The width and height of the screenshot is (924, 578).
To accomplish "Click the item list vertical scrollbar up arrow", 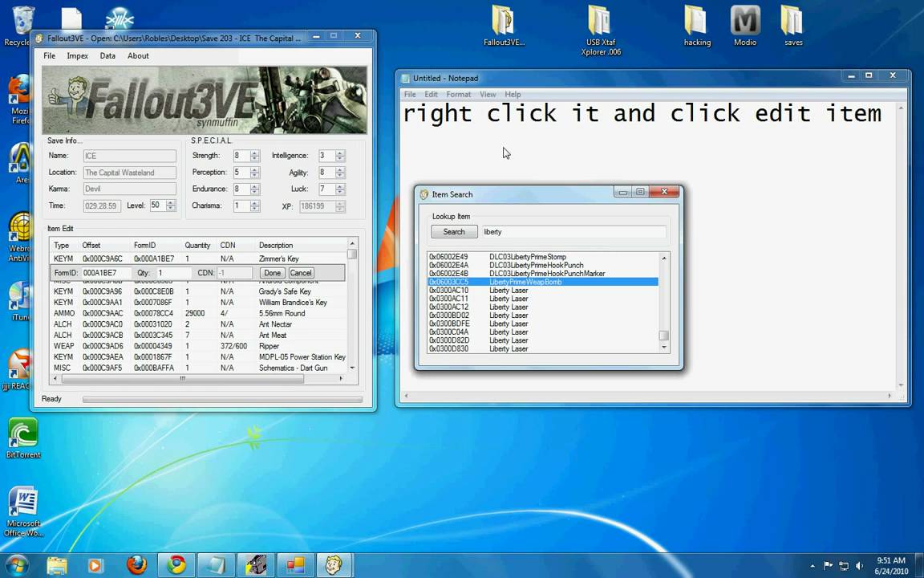I will coord(352,243).
